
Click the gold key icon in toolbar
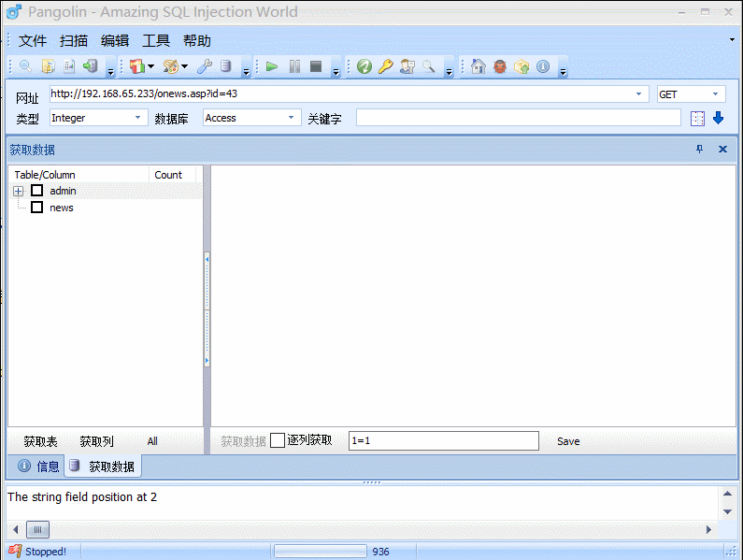385,66
